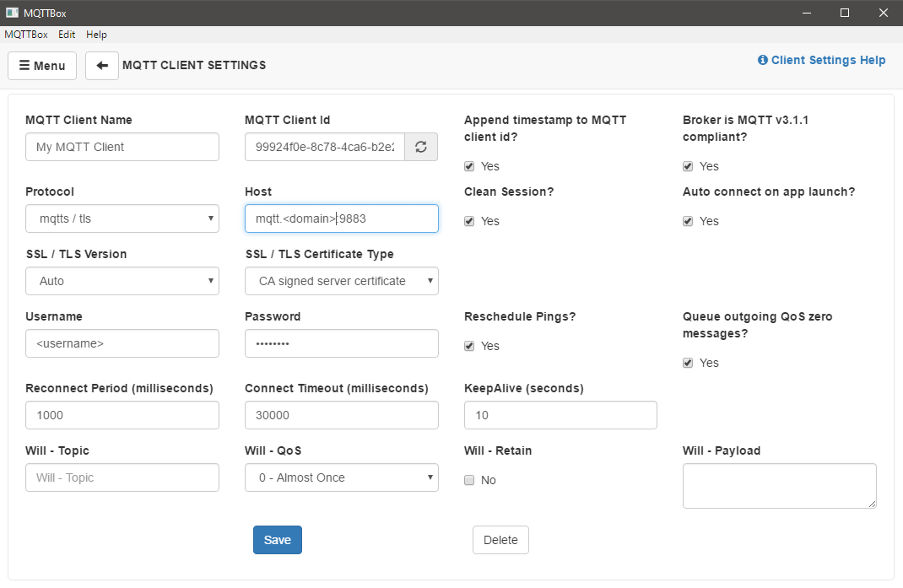Disable Broker is MQTT v3.1.1 compliant
Screen dimensions: 903x588
coord(688,166)
